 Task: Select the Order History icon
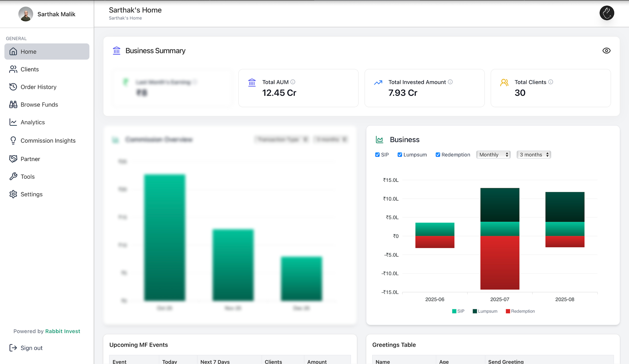tap(13, 87)
